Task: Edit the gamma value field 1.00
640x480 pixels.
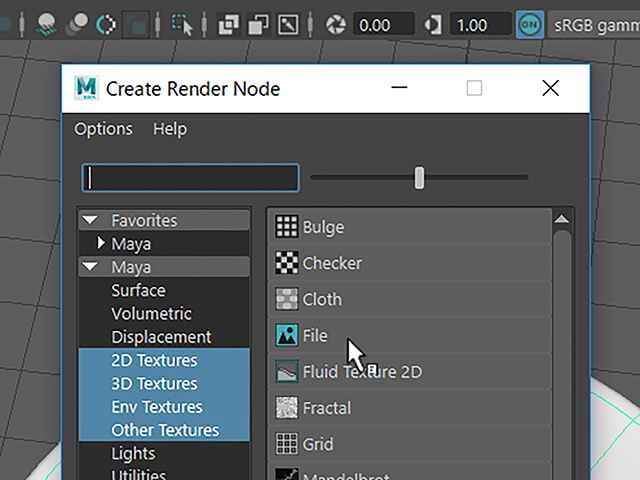Action: pyautogui.click(x=480, y=25)
